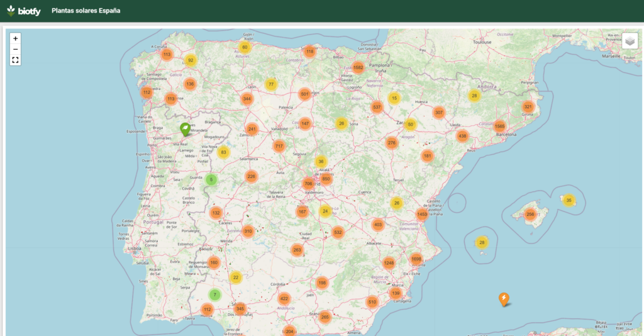Click the yellow 83 cluster near Portugal border

coord(223,152)
